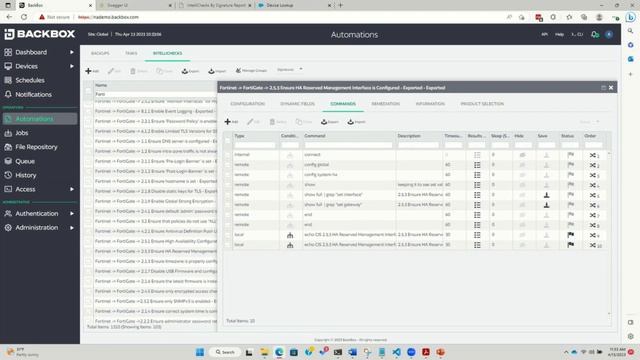
Task: Click user avatar in top header
Action: point(609,34)
